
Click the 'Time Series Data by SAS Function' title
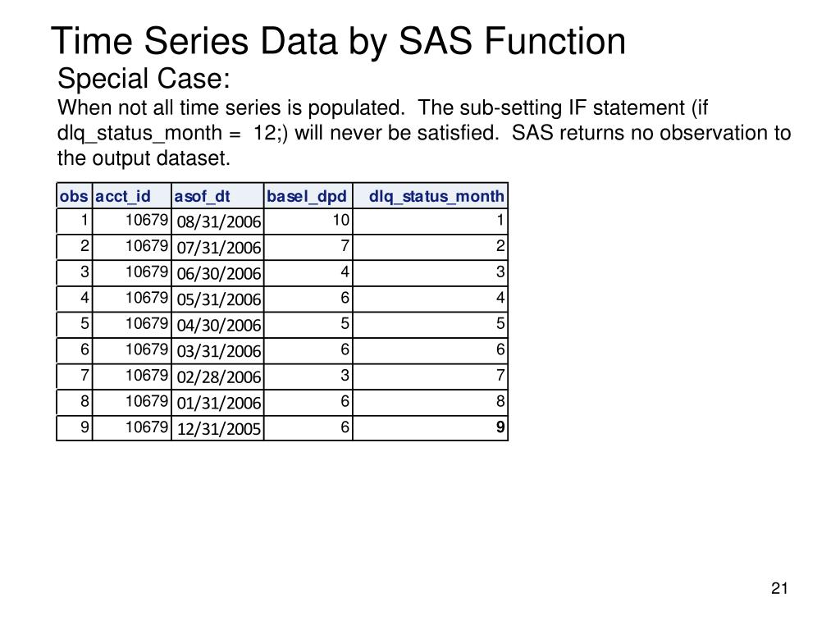(x=338, y=41)
